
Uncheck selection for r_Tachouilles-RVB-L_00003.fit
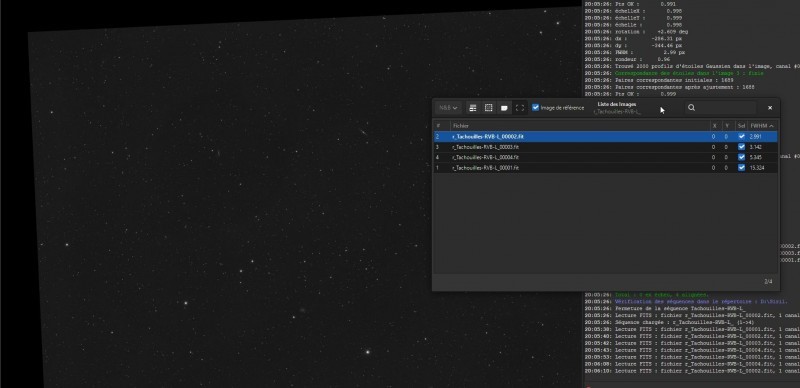741,147
